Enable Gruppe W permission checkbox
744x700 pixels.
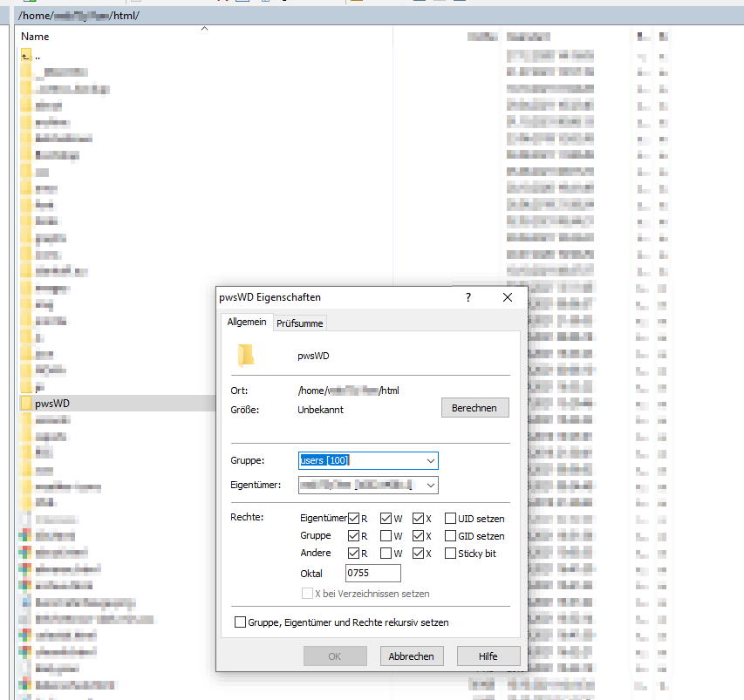tap(386, 536)
